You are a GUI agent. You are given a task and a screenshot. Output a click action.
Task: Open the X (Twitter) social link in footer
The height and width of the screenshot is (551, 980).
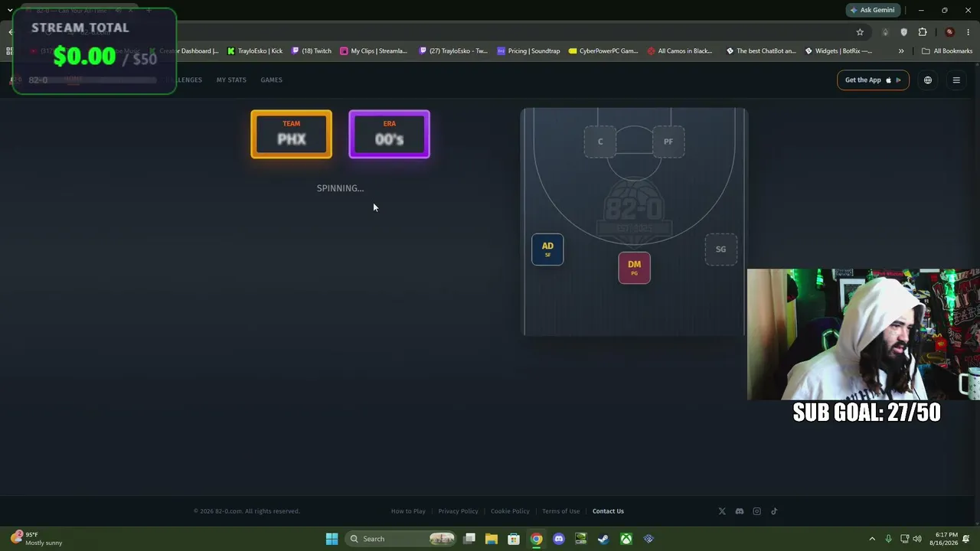(x=722, y=511)
